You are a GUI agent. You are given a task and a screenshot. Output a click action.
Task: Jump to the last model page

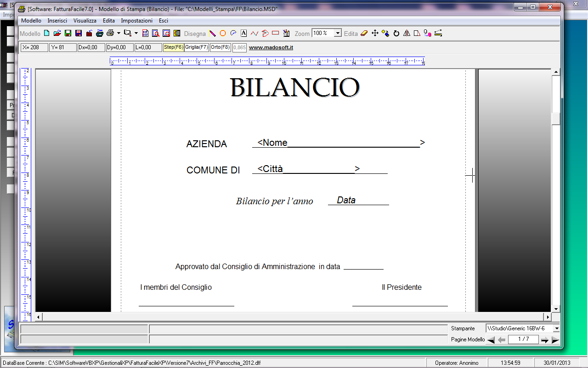coord(555,340)
